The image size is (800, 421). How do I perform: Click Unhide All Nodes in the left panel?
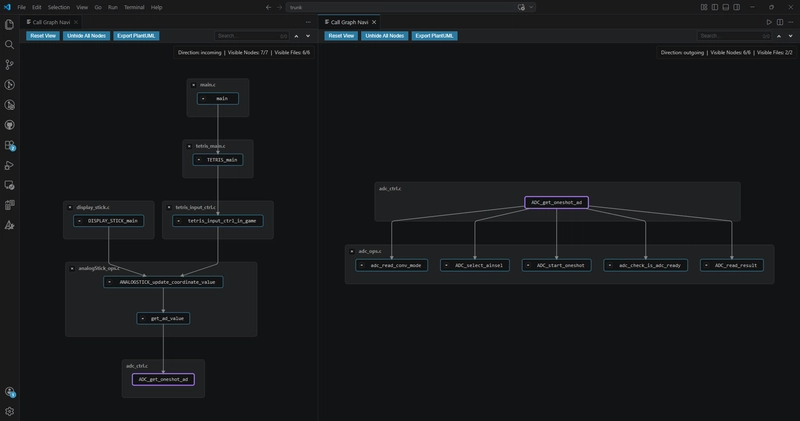point(86,36)
